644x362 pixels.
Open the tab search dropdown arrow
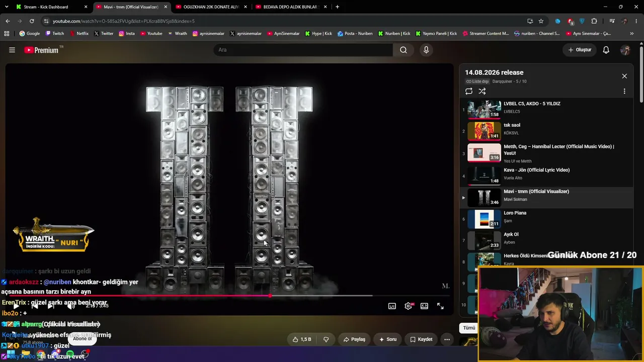point(7,7)
